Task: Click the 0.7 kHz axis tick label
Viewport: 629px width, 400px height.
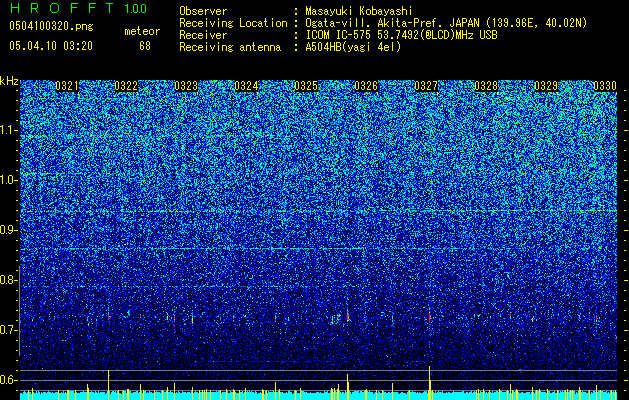Action: (x=8, y=330)
